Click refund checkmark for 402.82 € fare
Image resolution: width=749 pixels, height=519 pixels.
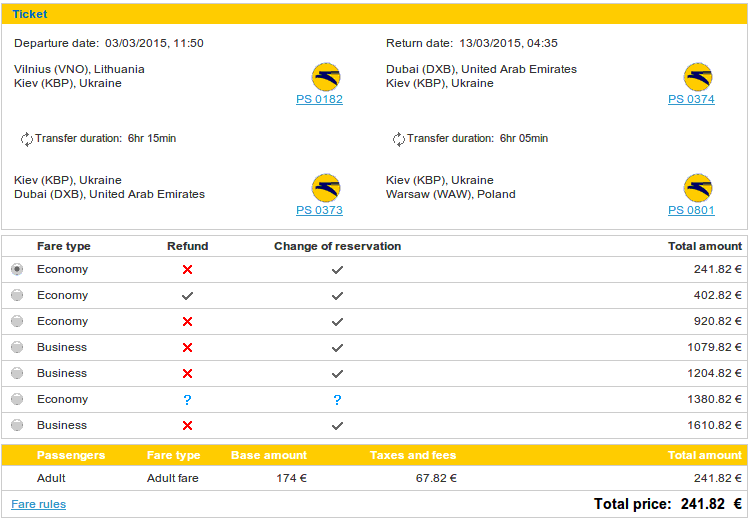pyautogui.click(x=187, y=296)
